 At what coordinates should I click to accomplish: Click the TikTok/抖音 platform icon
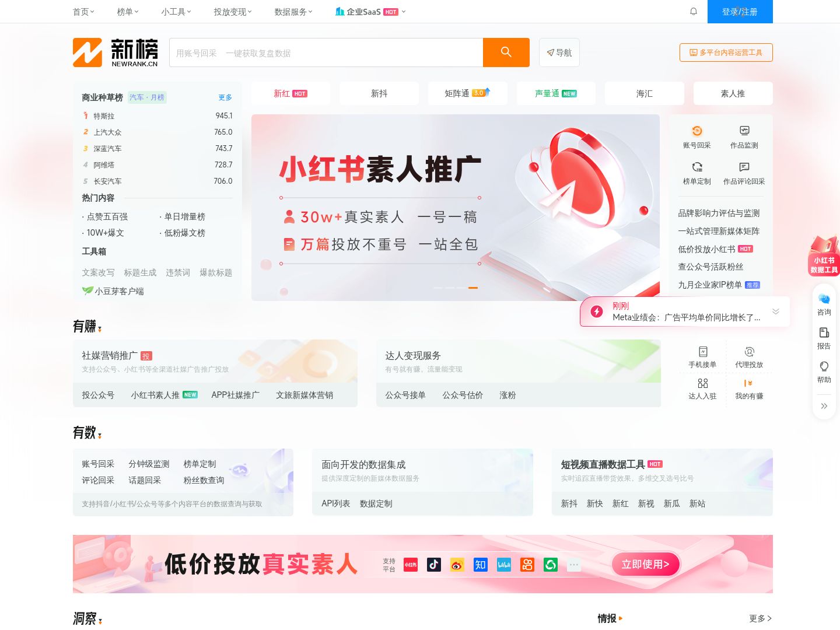click(434, 564)
